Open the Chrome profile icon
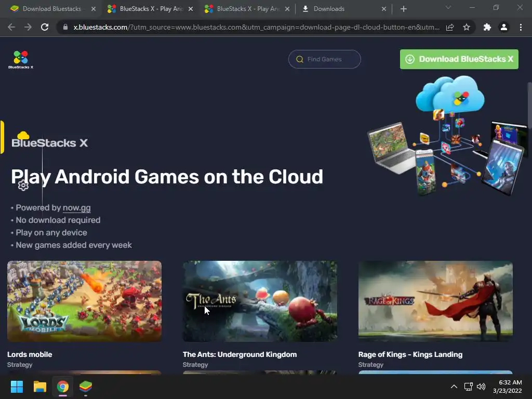532x399 pixels. coord(504,27)
